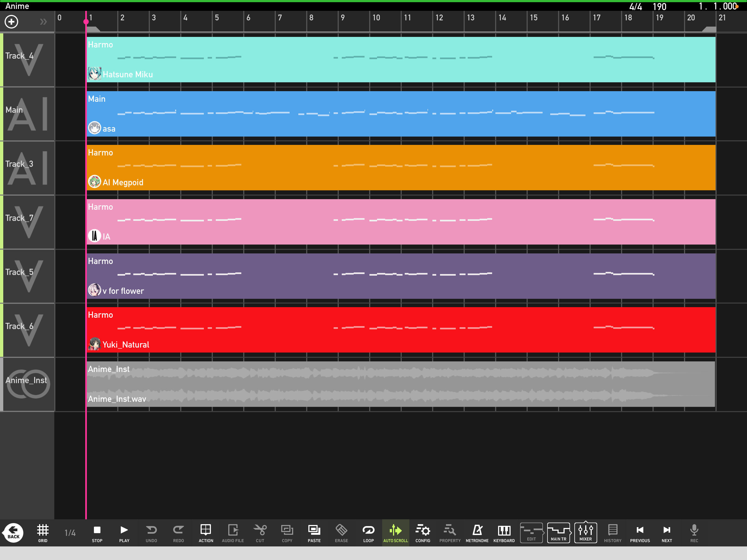Toggle the Metronome

(x=477, y=533)
